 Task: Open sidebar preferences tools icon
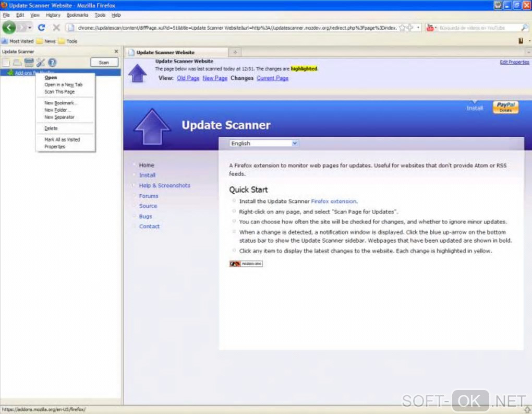click(41, 62)
